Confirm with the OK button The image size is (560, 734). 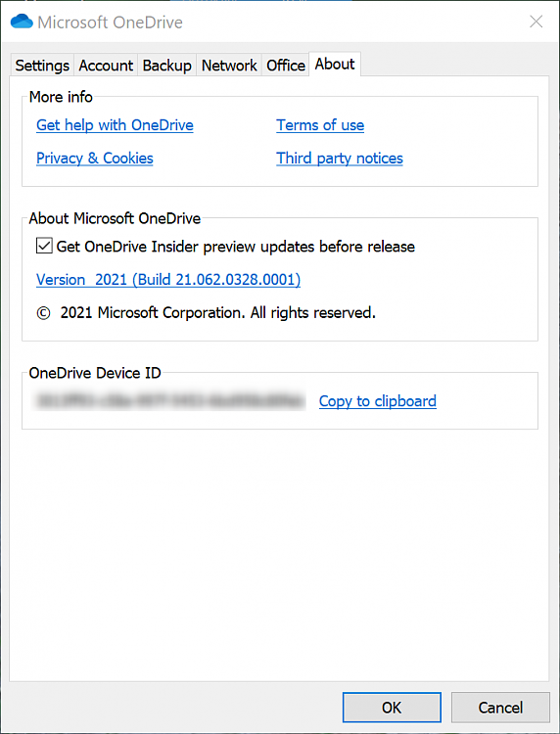[x=392, y=708]
